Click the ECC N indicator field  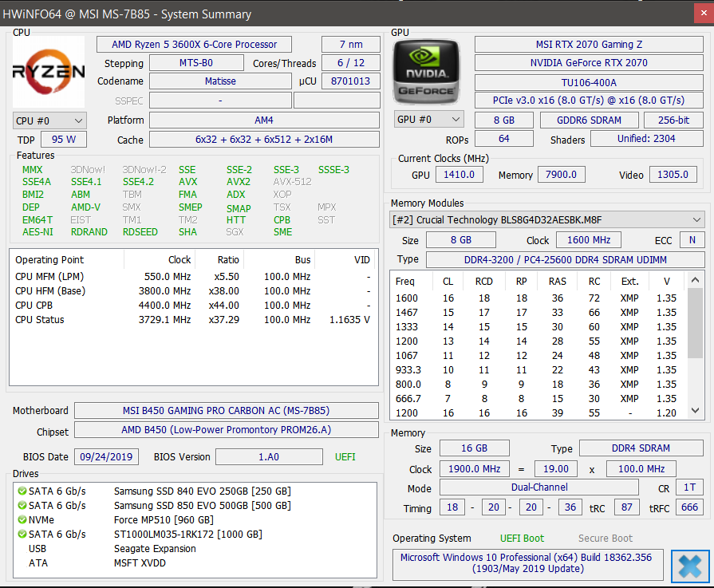pos(692,240)
